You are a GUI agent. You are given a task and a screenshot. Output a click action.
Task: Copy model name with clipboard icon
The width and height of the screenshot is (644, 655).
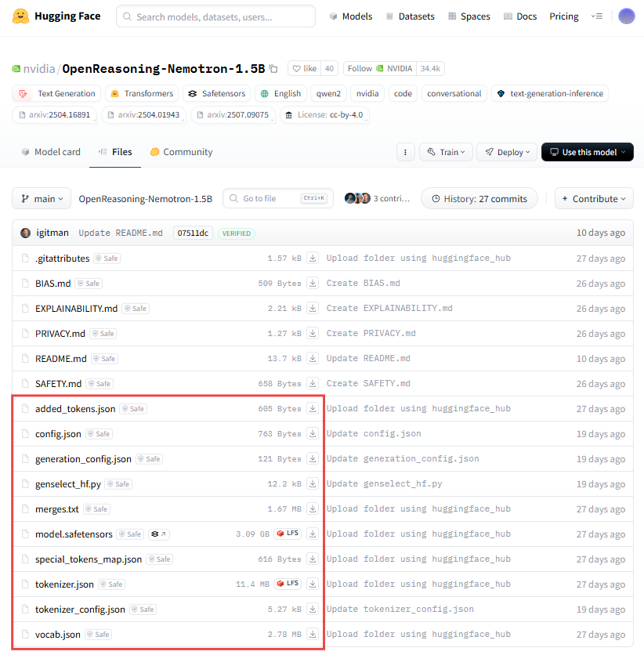[x=273, y=68]
